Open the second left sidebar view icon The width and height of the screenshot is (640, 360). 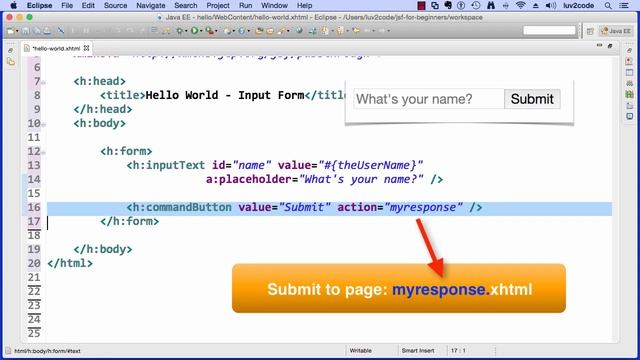pyautogui.click(x=11, y=62)
